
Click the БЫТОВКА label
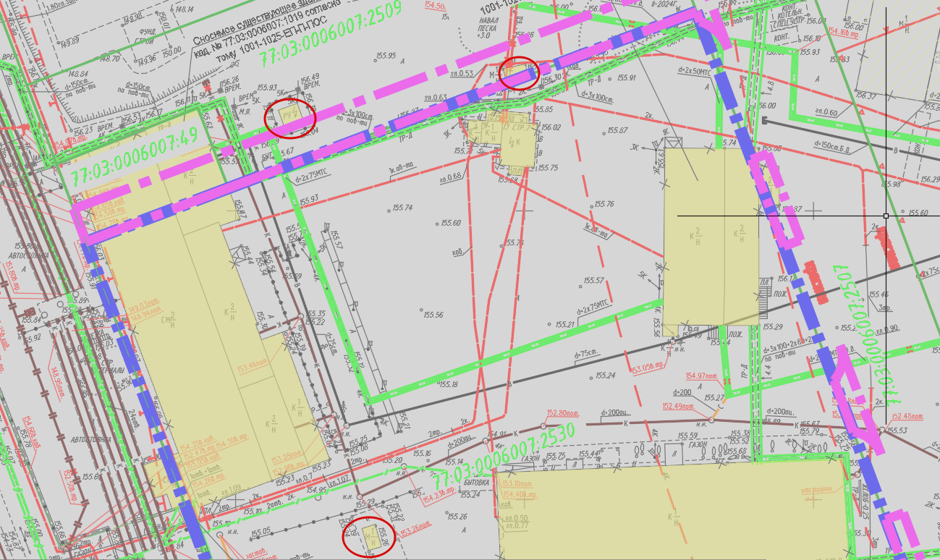[476, 481]
